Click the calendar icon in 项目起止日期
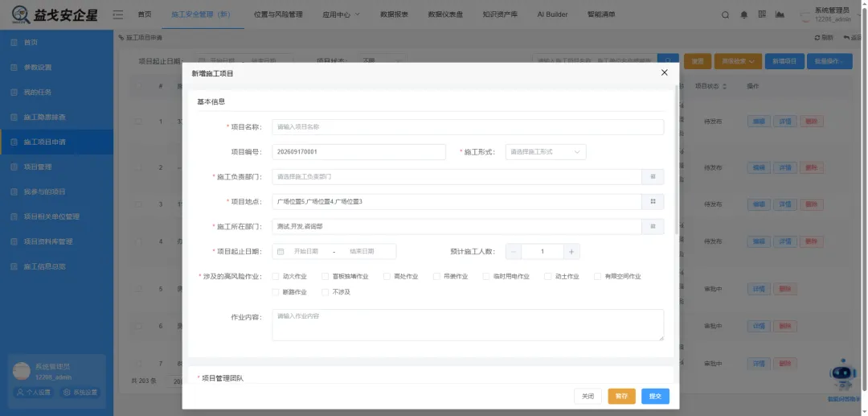Viewport: 868px width, 416px height. point(280,252)
